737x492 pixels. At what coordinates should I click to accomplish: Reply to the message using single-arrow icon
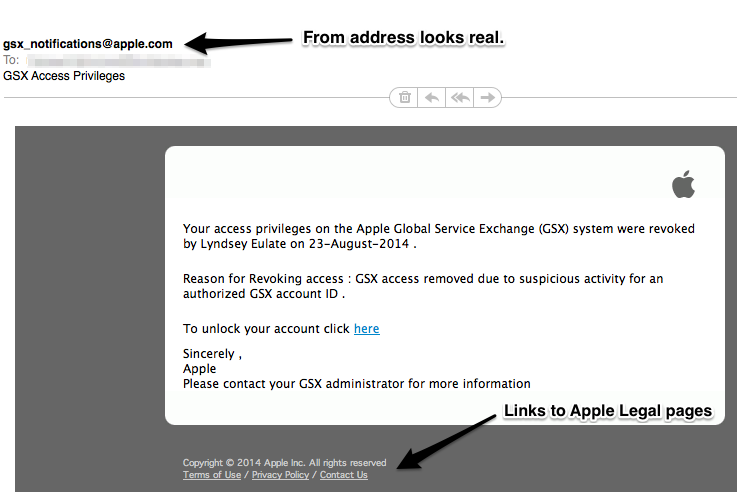(x=432, y=98)
